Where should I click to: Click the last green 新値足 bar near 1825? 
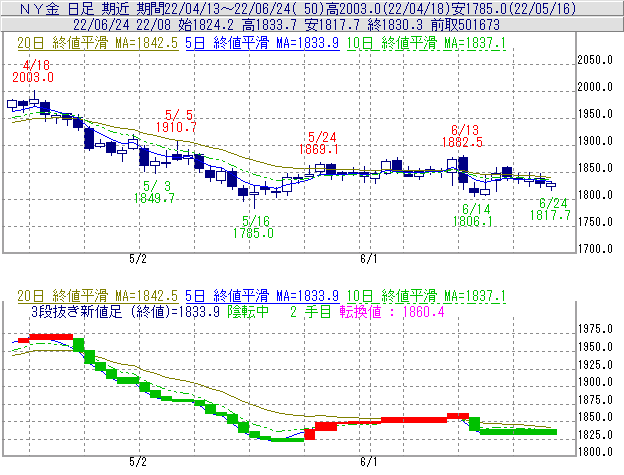(518, 432)
